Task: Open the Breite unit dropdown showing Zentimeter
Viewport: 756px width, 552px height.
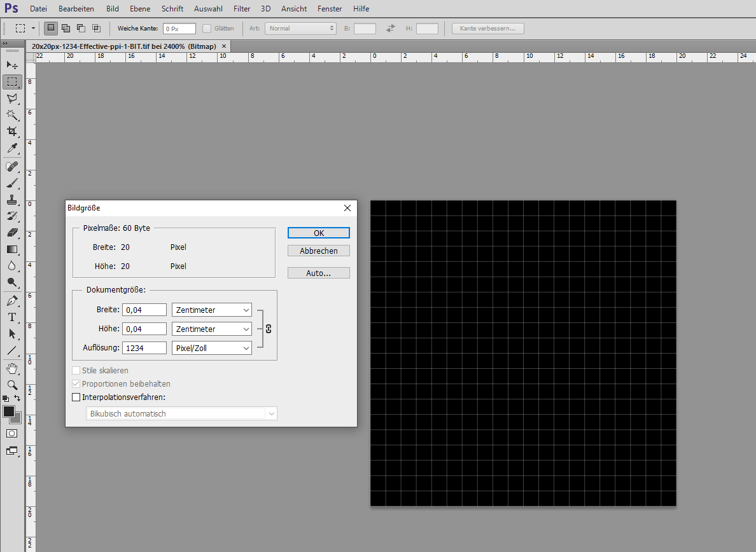Action: click(x=211, y=310)
